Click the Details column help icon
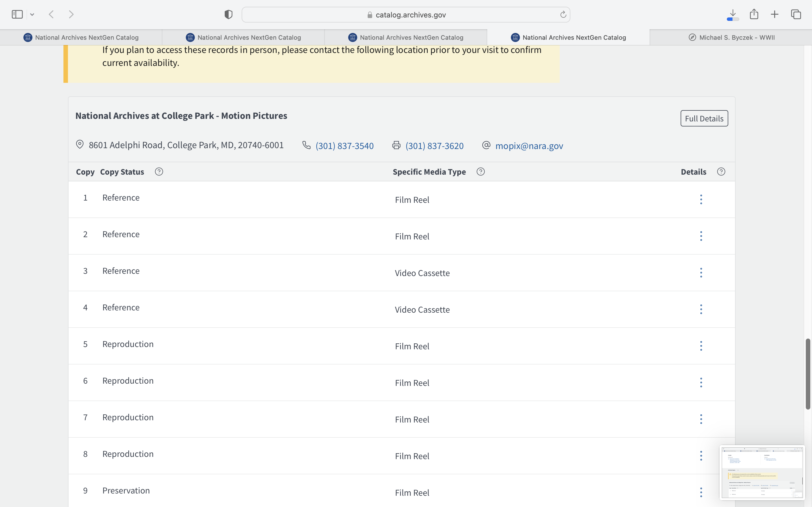Screen dimensions: 812x507 (721, 172)
